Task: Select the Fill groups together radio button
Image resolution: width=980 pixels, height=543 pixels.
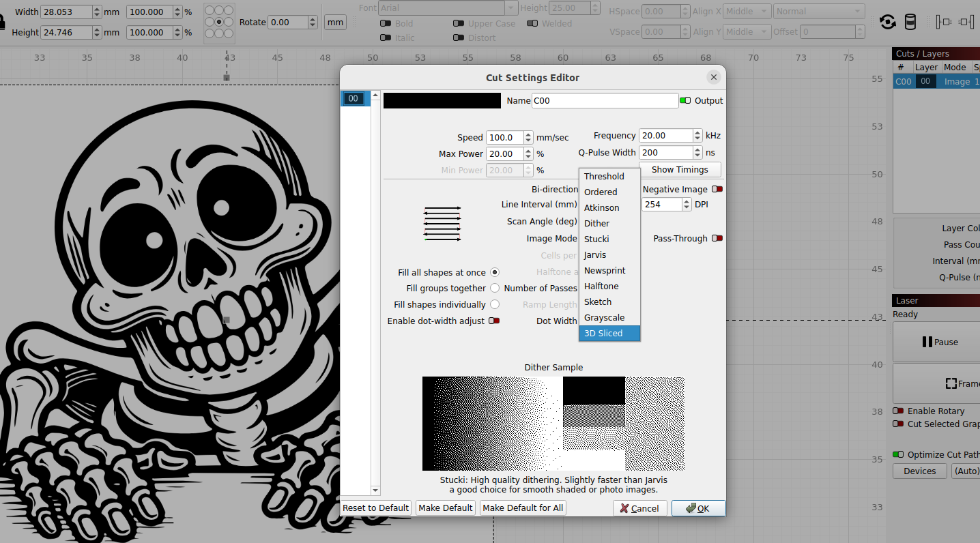Action: coord(495,289)
